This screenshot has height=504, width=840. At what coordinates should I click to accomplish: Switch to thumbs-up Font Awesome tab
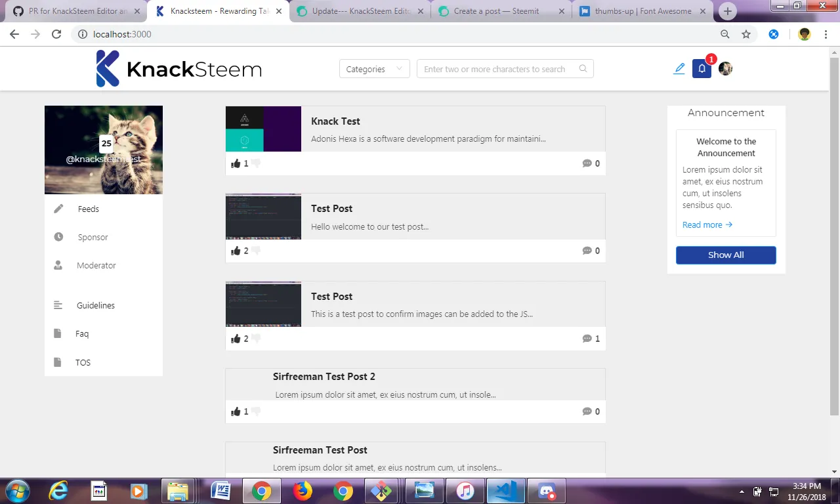(x=643, y=11)
